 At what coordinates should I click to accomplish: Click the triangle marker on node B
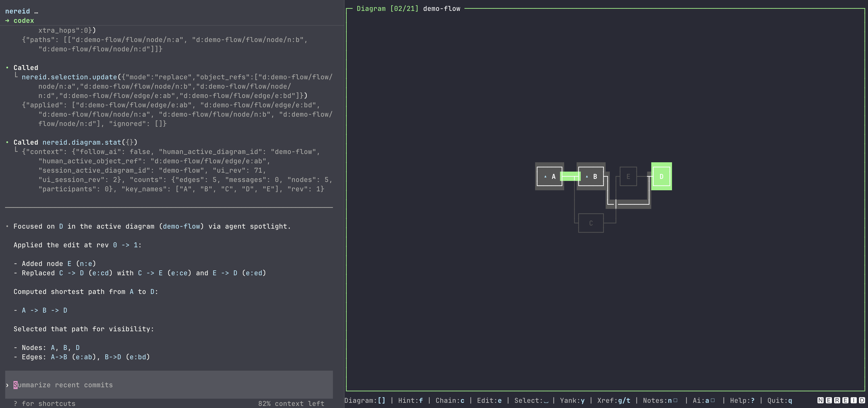pyautogui.click(x=587, y=177)
